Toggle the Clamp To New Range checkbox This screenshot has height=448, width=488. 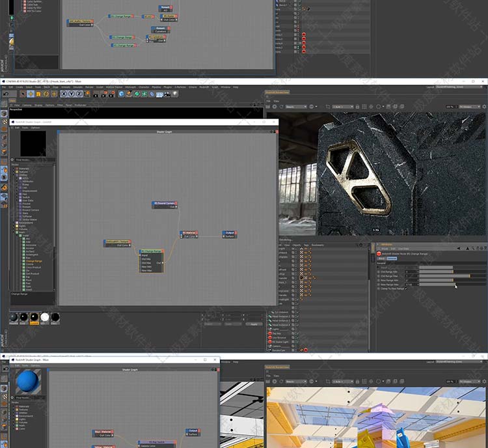pyautogui.click(x=406, y=289)
